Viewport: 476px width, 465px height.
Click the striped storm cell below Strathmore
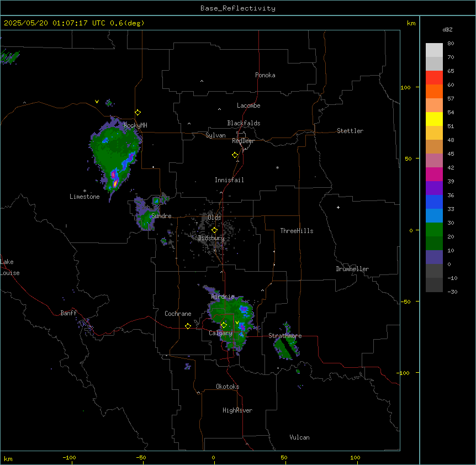286,347
